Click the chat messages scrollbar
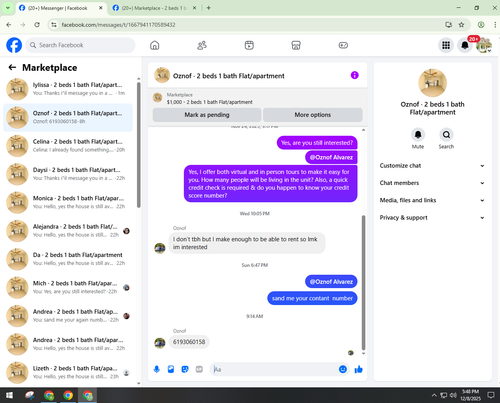This screenshot has width=500, height=403. [x=363, y=282]
